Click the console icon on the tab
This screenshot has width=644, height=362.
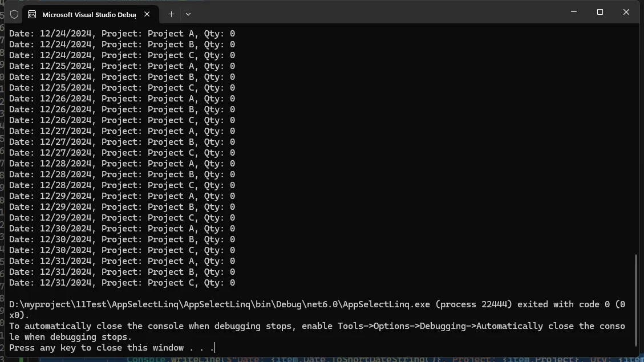tap(32, 14)
